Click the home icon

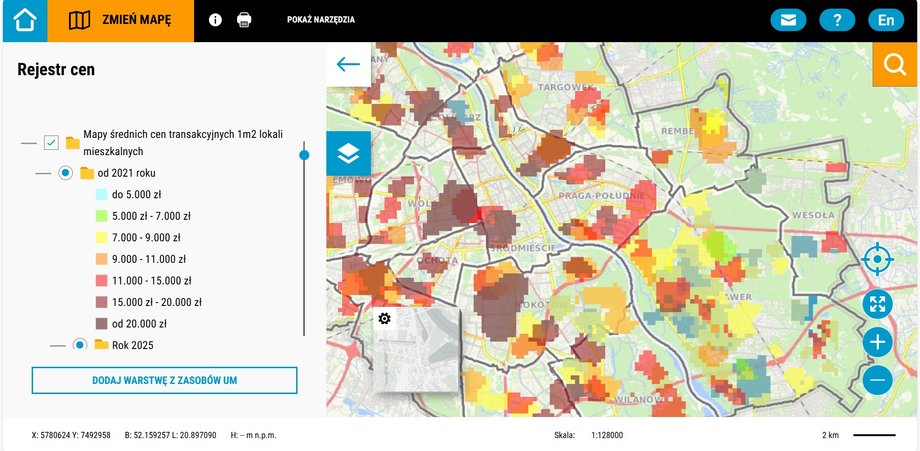pyautogui.click(x=24, y=20)
